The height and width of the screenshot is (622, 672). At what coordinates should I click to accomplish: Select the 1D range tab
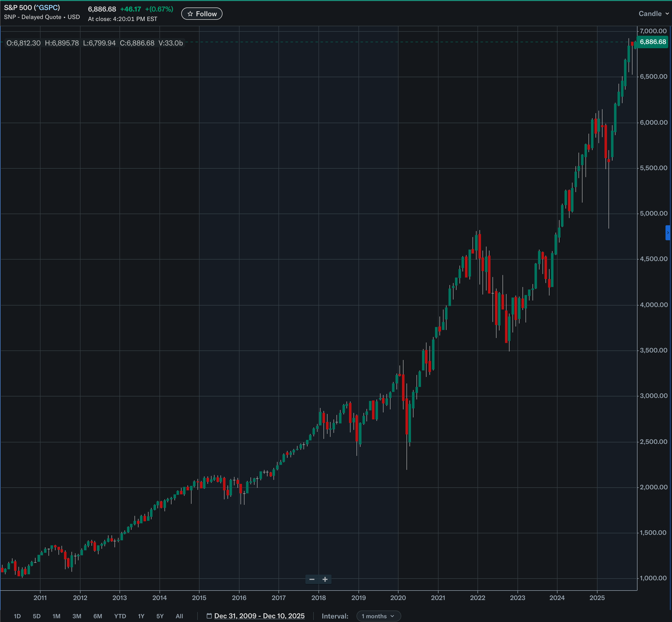pyautogui.click(x=17, y=616)
